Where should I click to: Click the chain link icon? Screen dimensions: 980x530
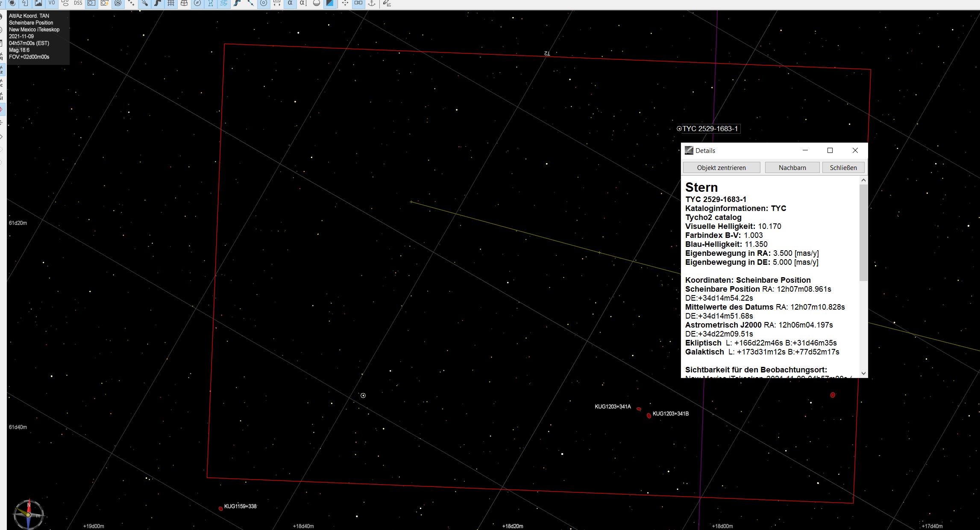point(358,3)
